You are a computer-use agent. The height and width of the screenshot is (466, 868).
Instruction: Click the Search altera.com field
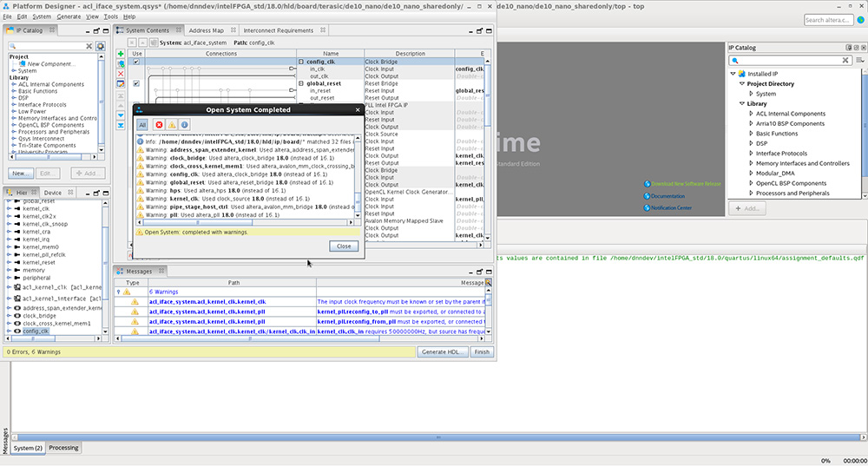click(827, 20)
